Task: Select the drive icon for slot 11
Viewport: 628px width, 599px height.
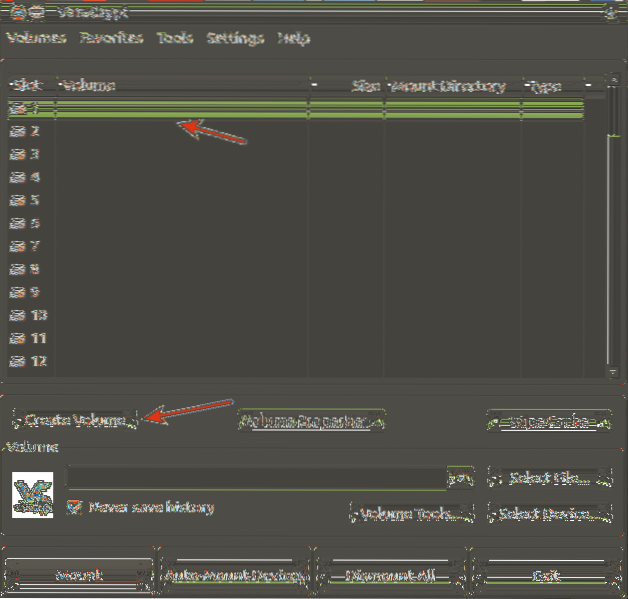Action: click(17, 338)
